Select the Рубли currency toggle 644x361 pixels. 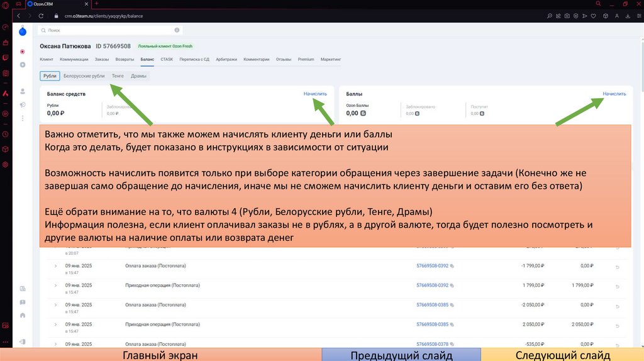(50, 76)
